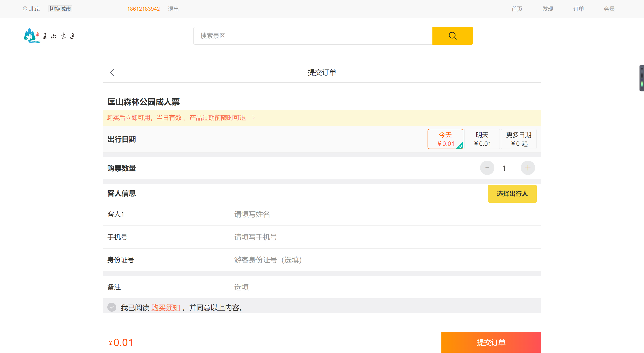Screen dimensions: 644x353
Task: Go to 首页 in top navigation
Action: 517,9
